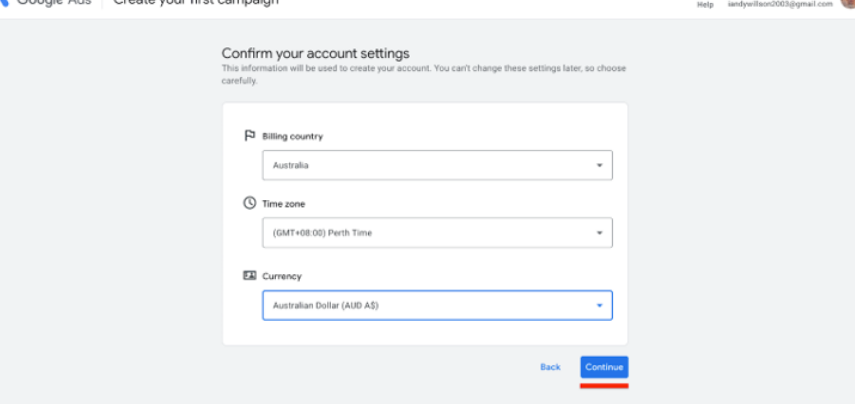Click the account email address in header
Screen dimensions: 855x404
(779, 4)
